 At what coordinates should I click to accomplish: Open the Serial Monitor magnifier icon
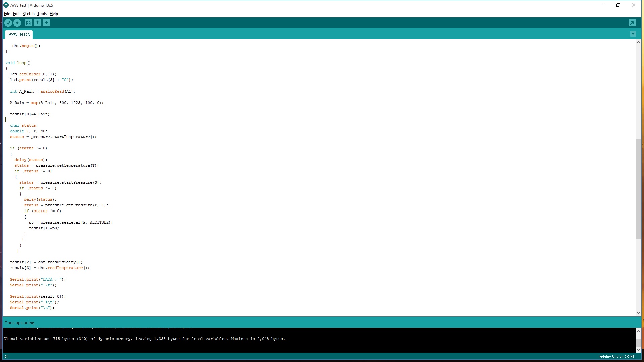[x=632, y=23]
